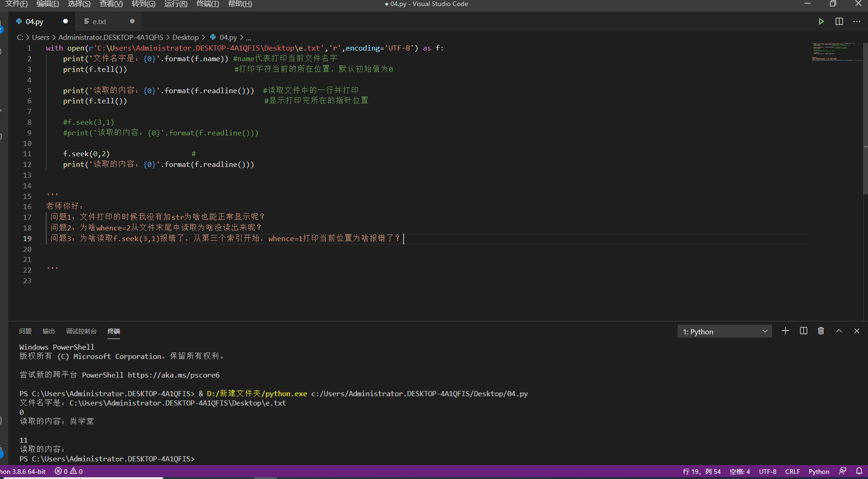Open the 选择(S) menu
The image size is (868, 479).
click(x=79, y=4)
